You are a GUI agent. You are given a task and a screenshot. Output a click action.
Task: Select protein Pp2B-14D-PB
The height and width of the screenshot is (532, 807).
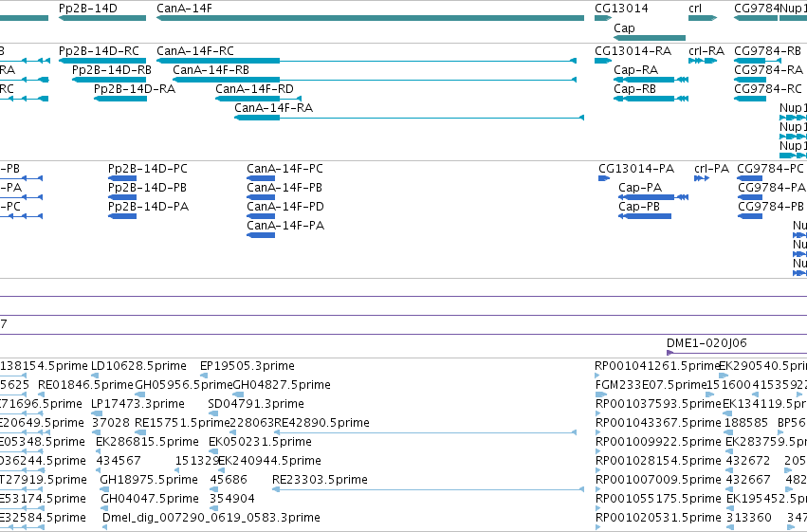tap(122, 197)
